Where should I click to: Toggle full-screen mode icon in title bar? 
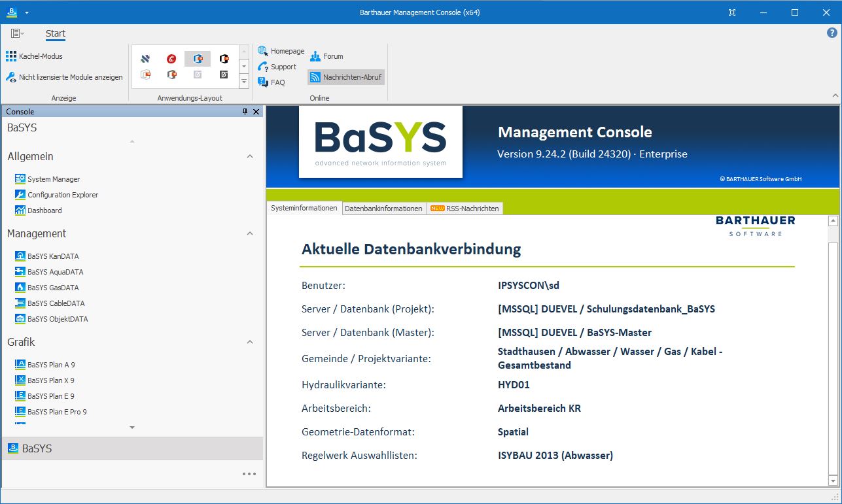click(731, 12)
